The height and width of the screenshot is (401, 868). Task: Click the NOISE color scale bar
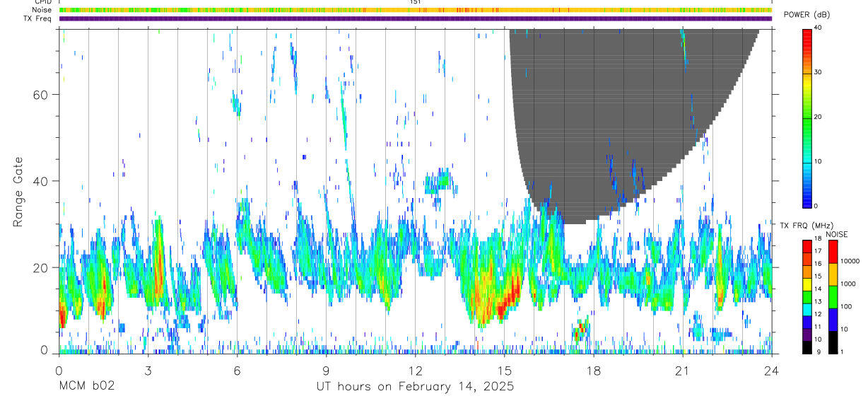point(833,297)
